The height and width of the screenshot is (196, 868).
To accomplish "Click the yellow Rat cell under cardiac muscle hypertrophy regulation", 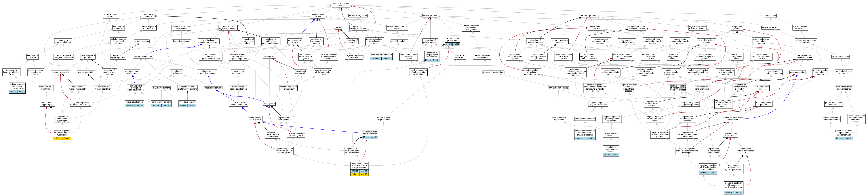I will [58, 138].
